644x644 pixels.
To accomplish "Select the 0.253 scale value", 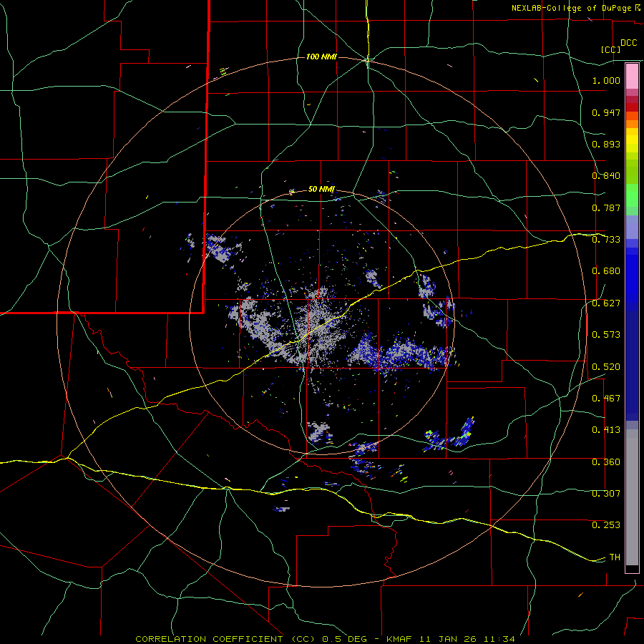I will point(606,525).
